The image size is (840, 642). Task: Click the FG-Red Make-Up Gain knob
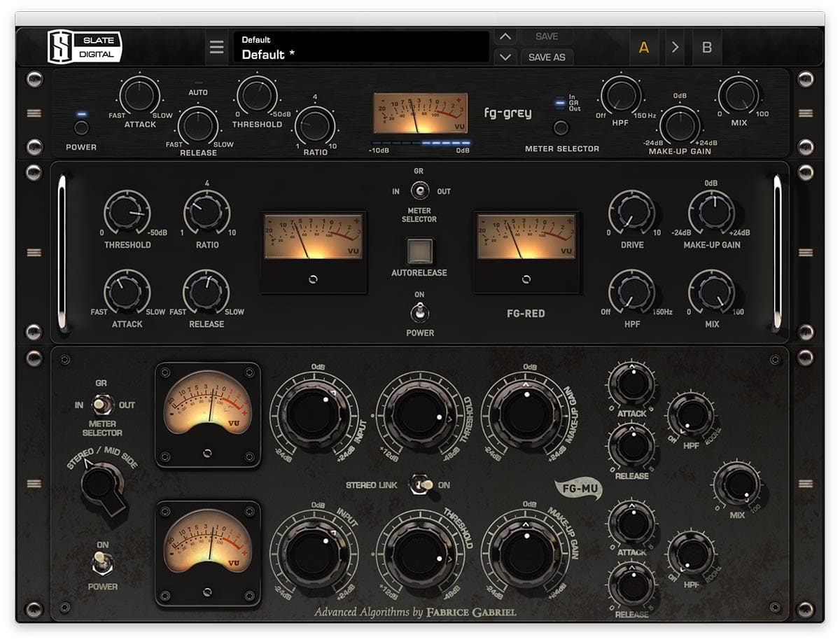711,214
